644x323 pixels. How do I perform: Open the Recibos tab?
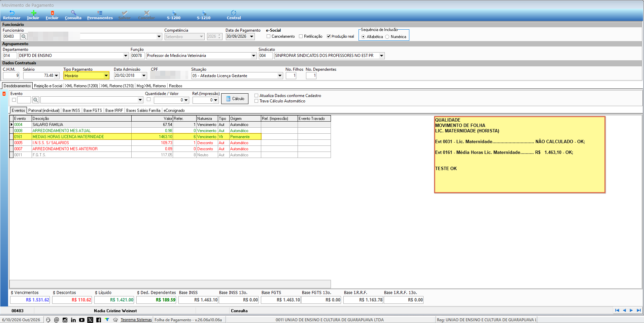[176, 86]
